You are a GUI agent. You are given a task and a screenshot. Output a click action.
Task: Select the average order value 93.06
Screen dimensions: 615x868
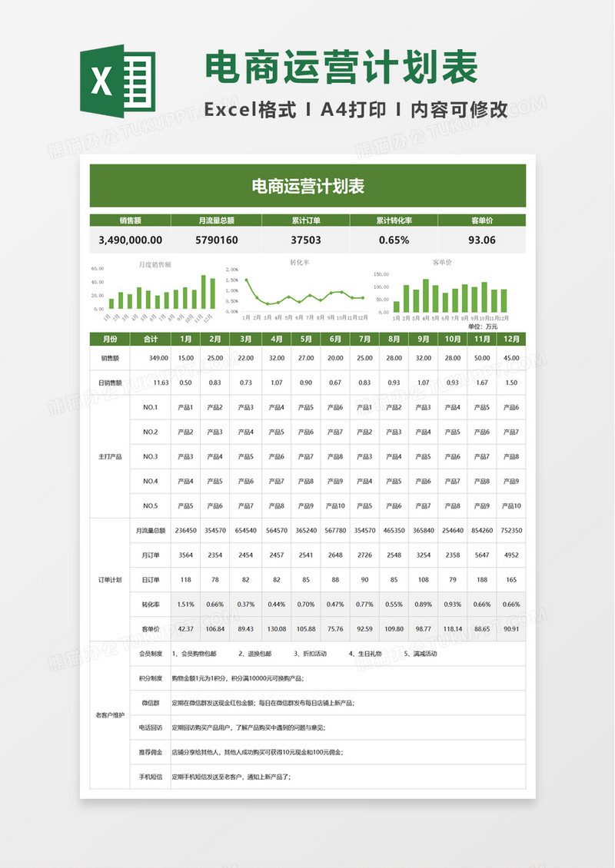pos(481,240)
